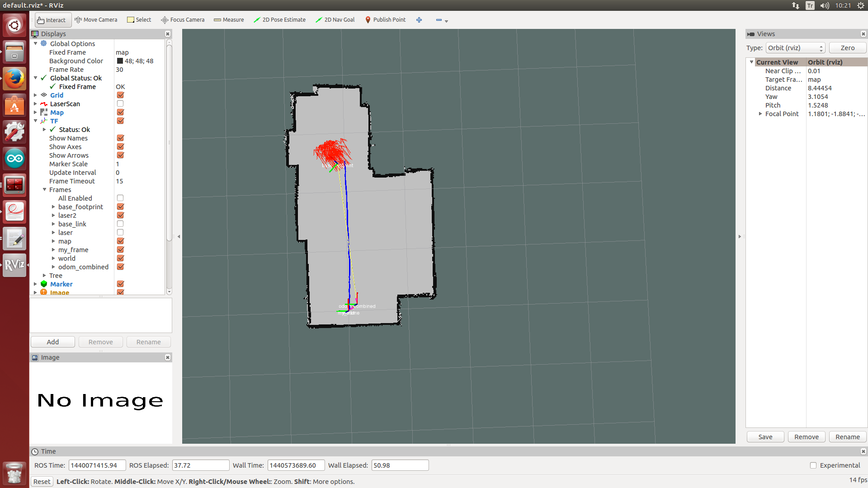This screenshot has width=868, height=488.
Task: Select the Publish Point tool
Action: 385,20
